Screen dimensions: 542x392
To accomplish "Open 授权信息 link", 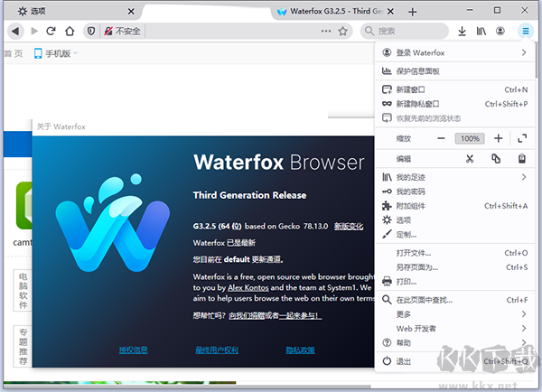I will [134, 350].
